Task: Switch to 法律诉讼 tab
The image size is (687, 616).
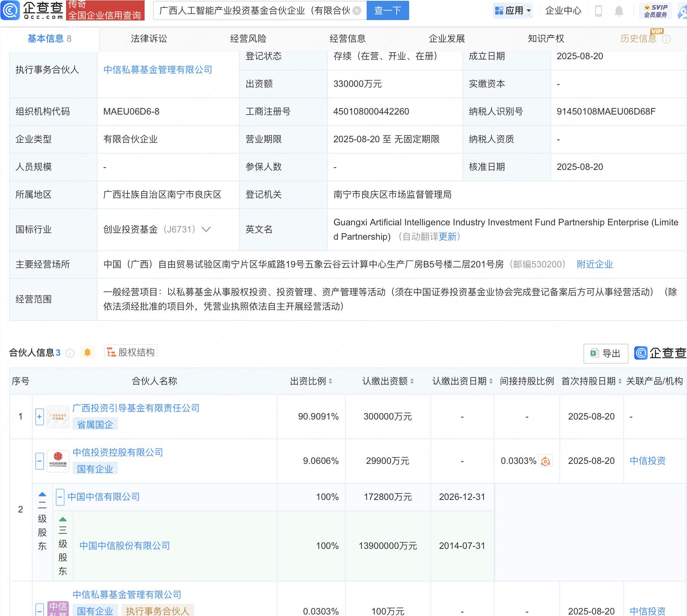Action: tap(149, 39)
